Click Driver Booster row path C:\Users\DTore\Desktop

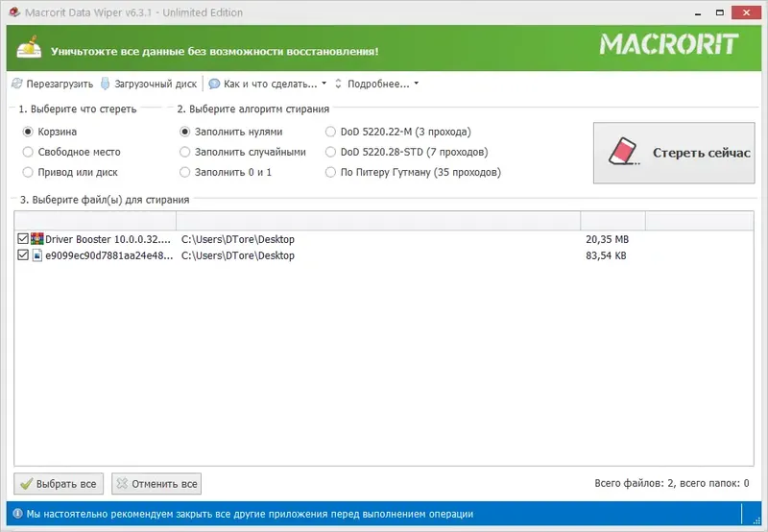237,239
